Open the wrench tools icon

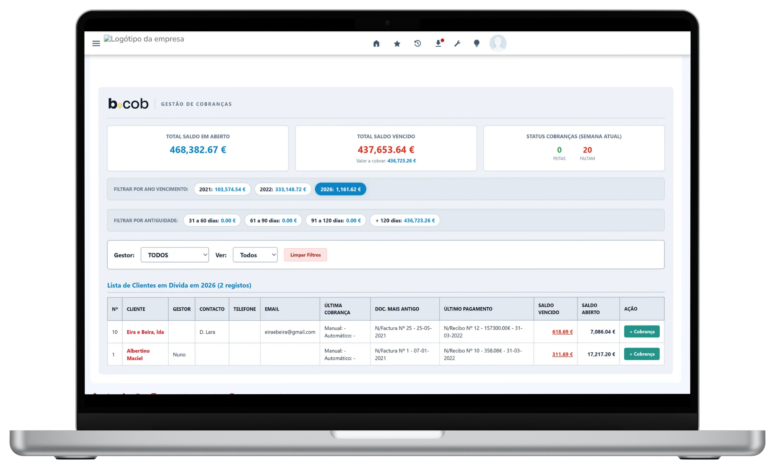457,44
